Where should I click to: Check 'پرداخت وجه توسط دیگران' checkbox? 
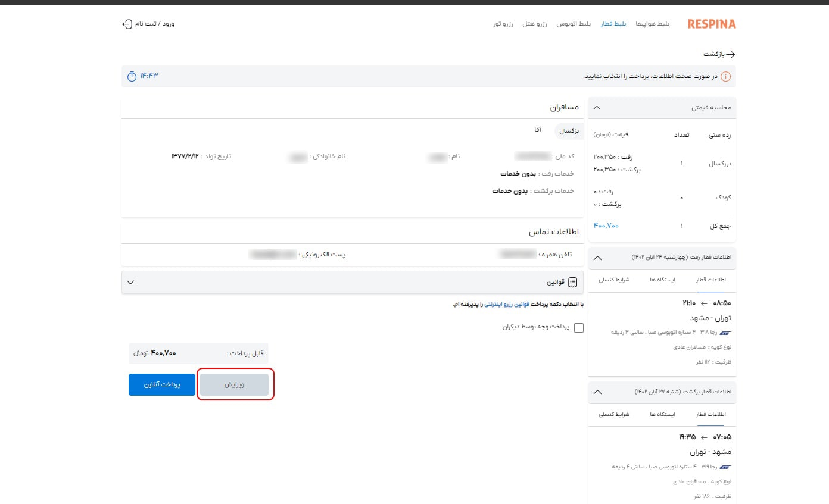point(578,328)
